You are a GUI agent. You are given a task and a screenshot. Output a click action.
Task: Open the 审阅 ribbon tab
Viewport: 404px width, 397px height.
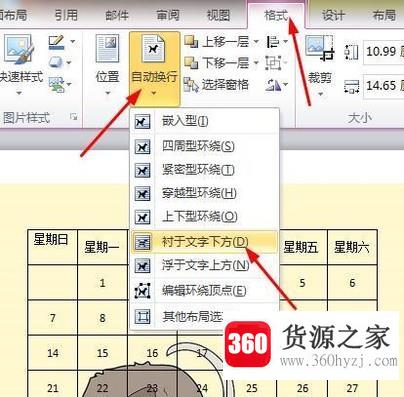click(x=168, y=15)
